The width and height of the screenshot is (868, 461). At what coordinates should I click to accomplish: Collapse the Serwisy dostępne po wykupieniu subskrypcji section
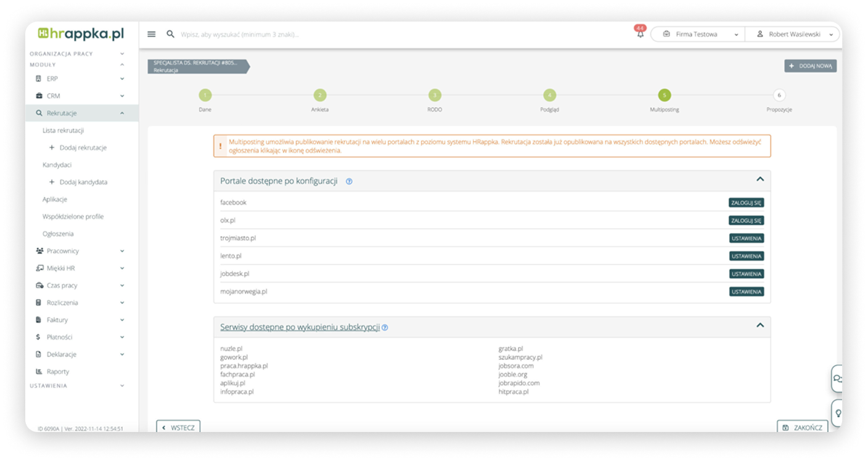(759, 325)
